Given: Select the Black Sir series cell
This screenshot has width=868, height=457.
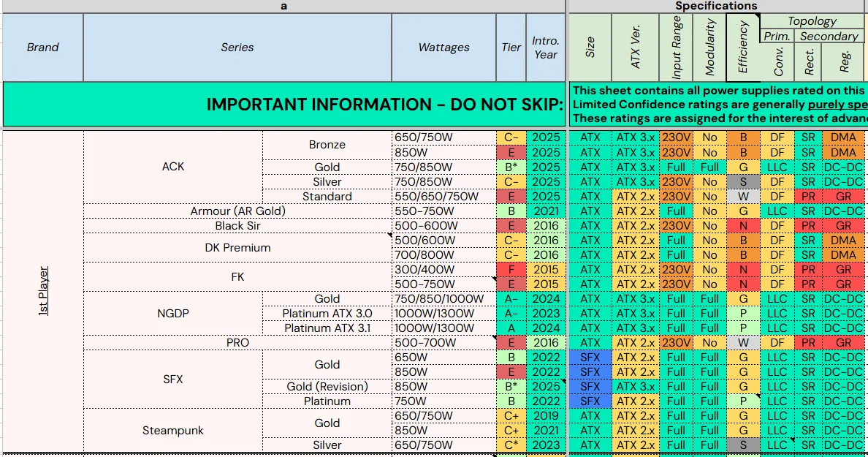Looking at the screenshot, I should click(237, 225).
